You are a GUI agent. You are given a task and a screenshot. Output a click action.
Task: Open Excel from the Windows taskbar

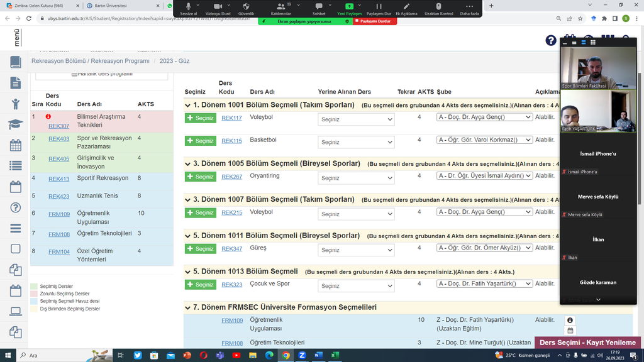click(335, 355)
